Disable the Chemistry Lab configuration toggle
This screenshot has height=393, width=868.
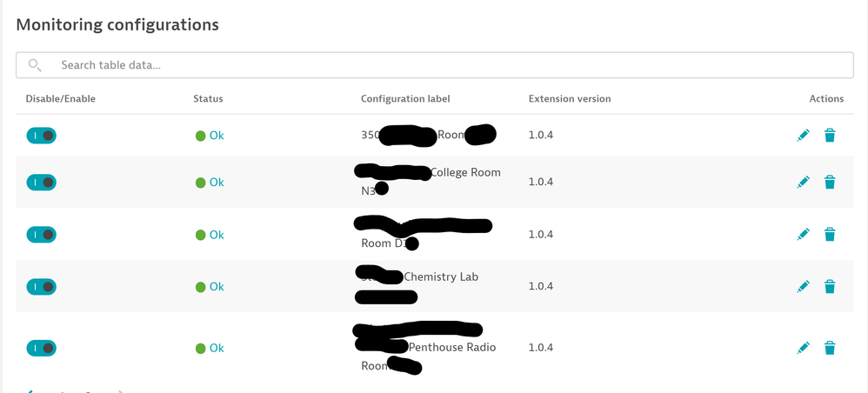click(41, 287)
